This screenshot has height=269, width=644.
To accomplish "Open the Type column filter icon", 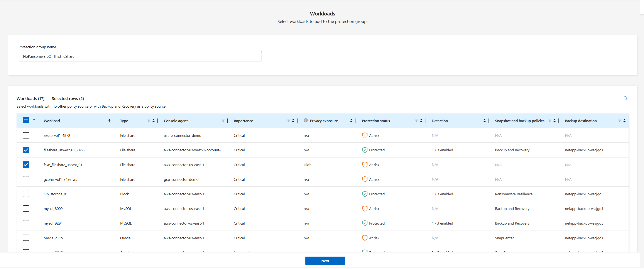I will [149, 121].
